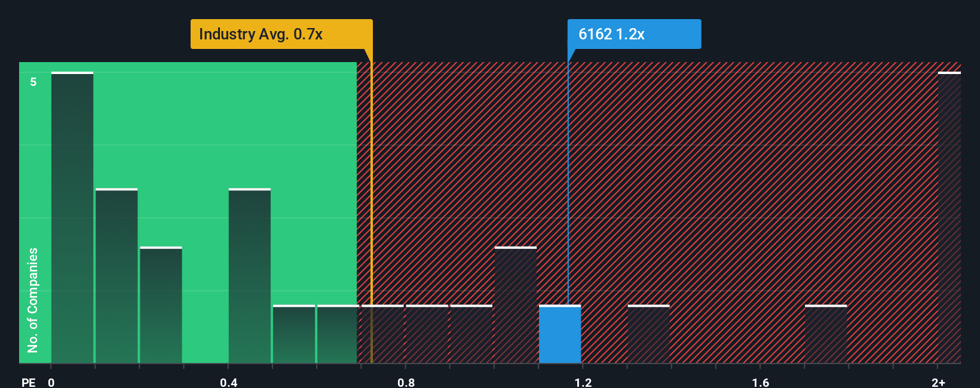The height and width of the screenshot is (388, 980).
Task: Click the bar at PE 0.4
Action: tap(250, 276)
